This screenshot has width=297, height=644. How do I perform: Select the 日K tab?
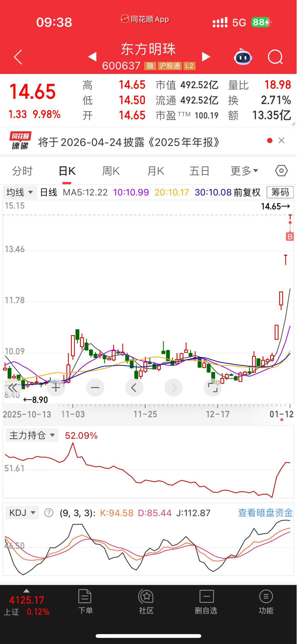click(67, 171)
